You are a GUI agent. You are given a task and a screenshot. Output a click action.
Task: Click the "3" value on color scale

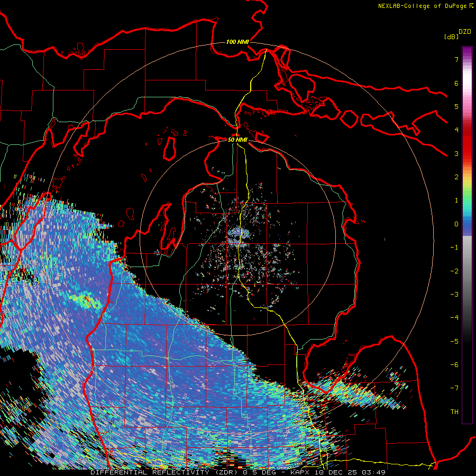click(456, 153)
